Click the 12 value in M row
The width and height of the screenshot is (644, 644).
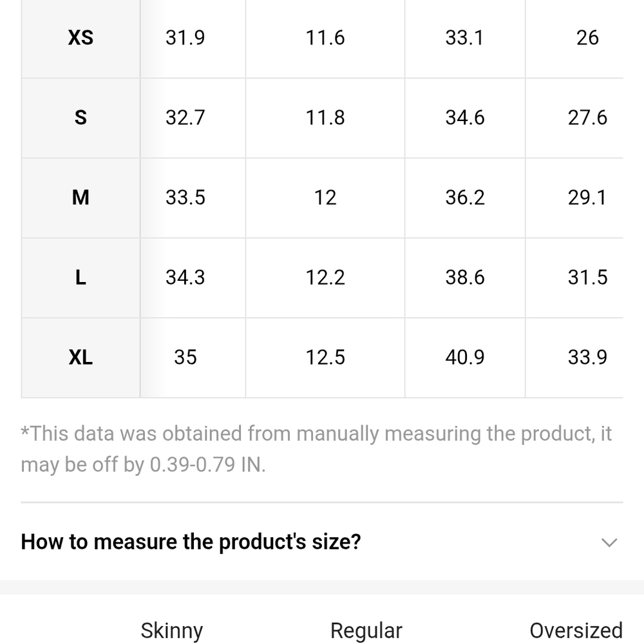click(325, 198)
